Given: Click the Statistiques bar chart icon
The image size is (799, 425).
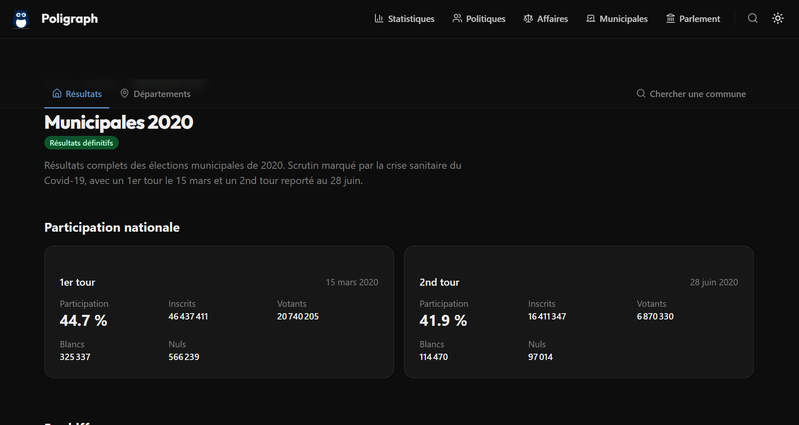Looking at the screenshot, I should tap(379, 18).
